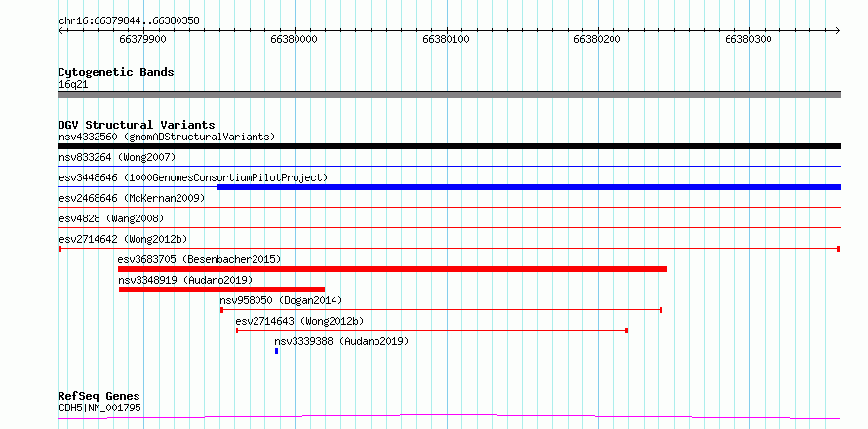Image resolution: width=868 pixels, height=429 pixels.
Task: Click the thin red esv2714643 variant line
Action: pos(432,331)
